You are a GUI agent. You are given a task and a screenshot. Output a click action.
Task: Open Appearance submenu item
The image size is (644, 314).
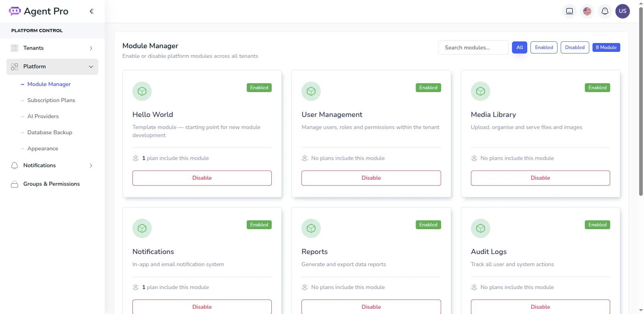(x=43, y=148)
